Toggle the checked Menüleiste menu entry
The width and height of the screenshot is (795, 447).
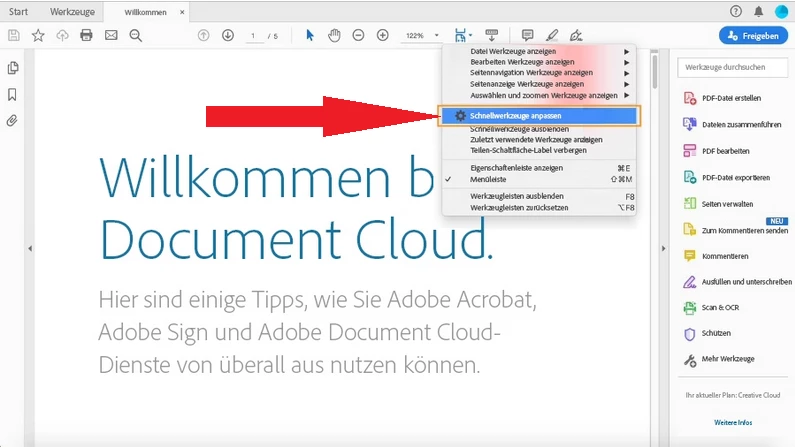click(x=539, y=179)
